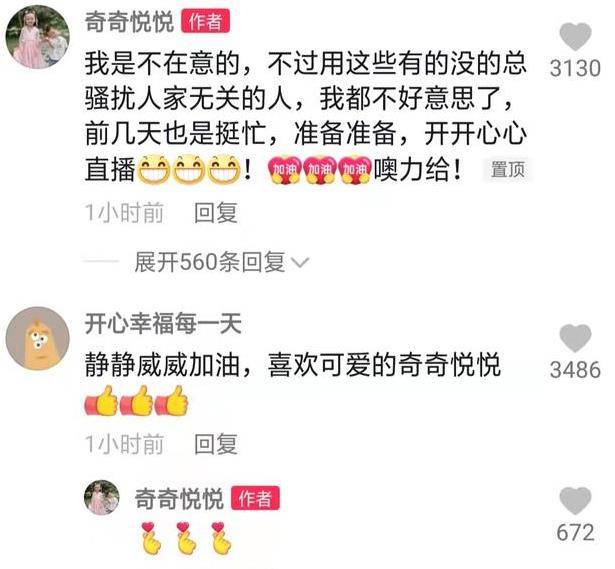Reply to the pinned author comment
615x569 pixels.
[216, 213]
